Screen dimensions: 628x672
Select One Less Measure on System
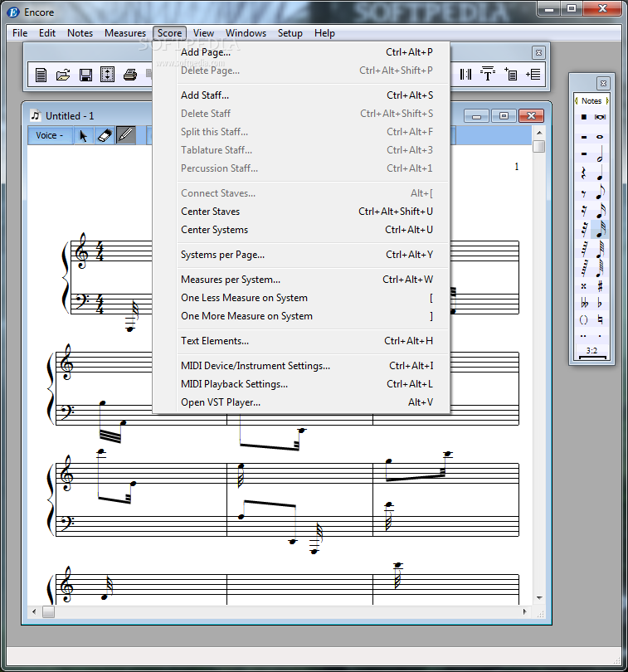[301, 298]
